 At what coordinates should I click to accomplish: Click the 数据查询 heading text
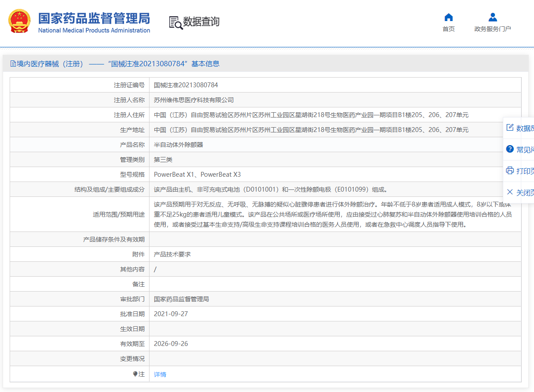point(201,22)
